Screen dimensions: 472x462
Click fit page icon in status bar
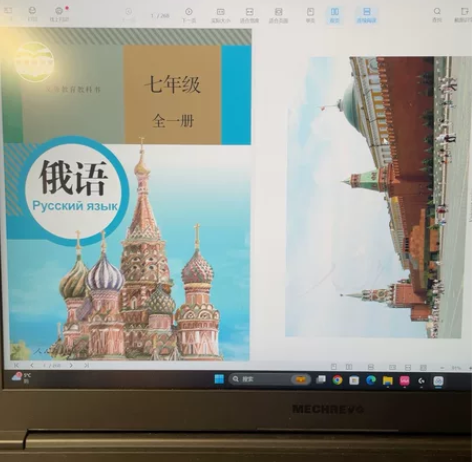(423, 367)
